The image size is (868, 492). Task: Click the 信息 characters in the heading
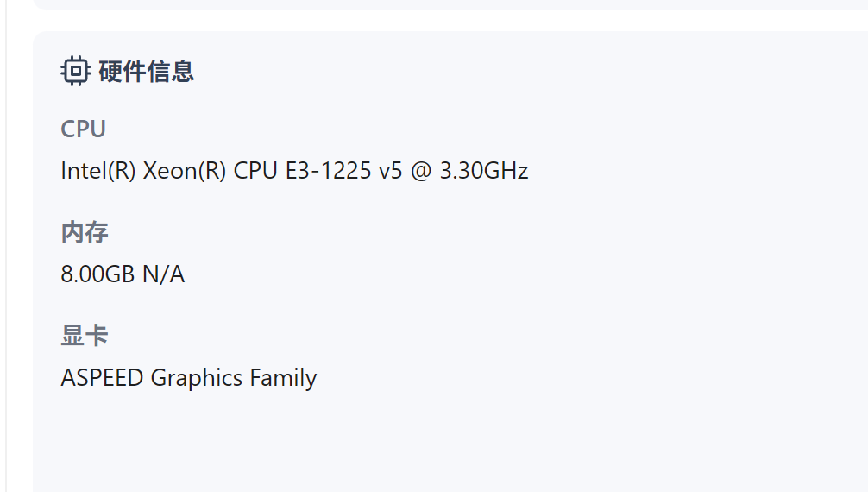tap(171, 71)
